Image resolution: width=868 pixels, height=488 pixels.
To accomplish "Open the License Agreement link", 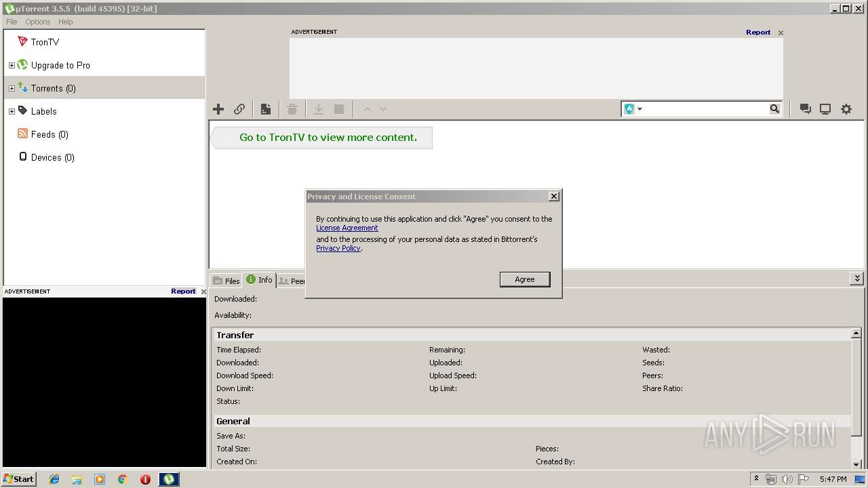I will tap(347, 228).
